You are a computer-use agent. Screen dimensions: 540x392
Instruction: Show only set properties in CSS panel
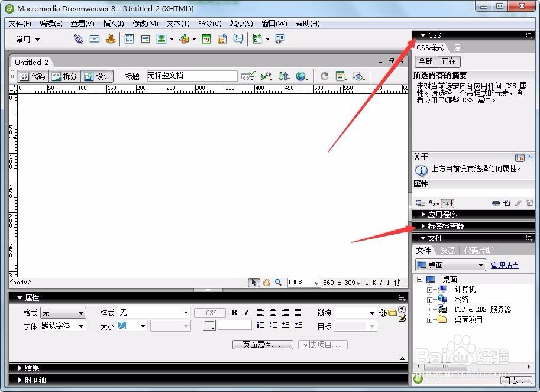pyautogui.click(x=448, y=203)
